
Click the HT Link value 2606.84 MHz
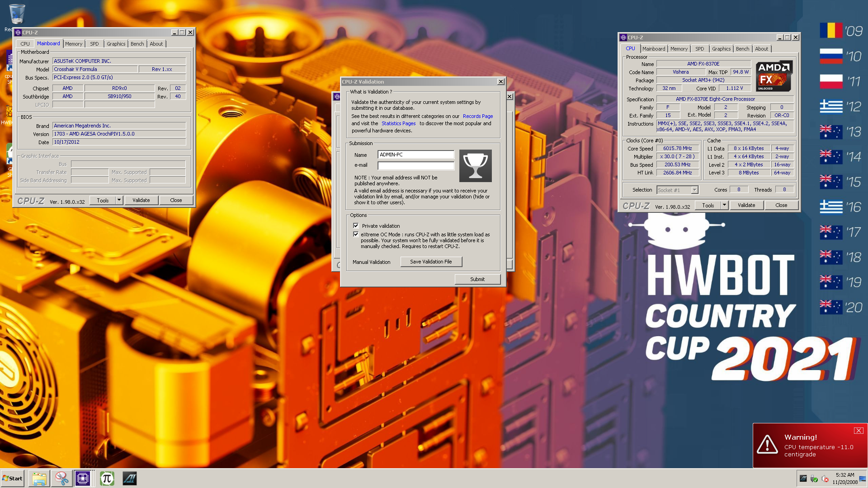point(678,173)
